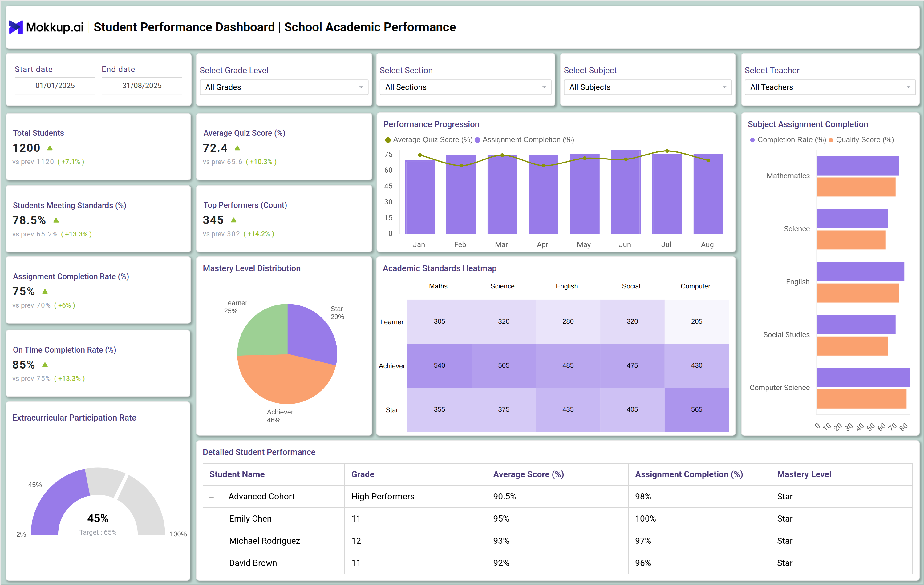Click the up-arrow next to Top Performers count
Screen dimensions: 924x585
[x=233, y=220]
